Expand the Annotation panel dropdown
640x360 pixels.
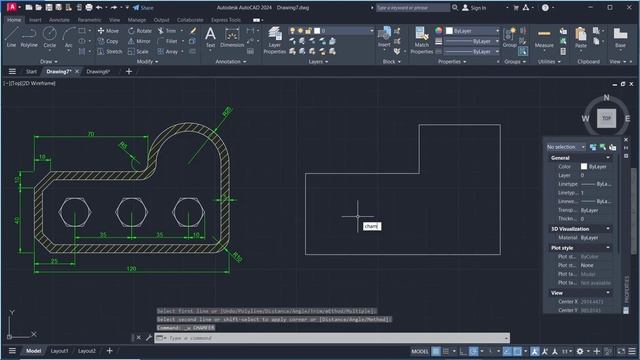pyautogui.click(x=231, y=62)
